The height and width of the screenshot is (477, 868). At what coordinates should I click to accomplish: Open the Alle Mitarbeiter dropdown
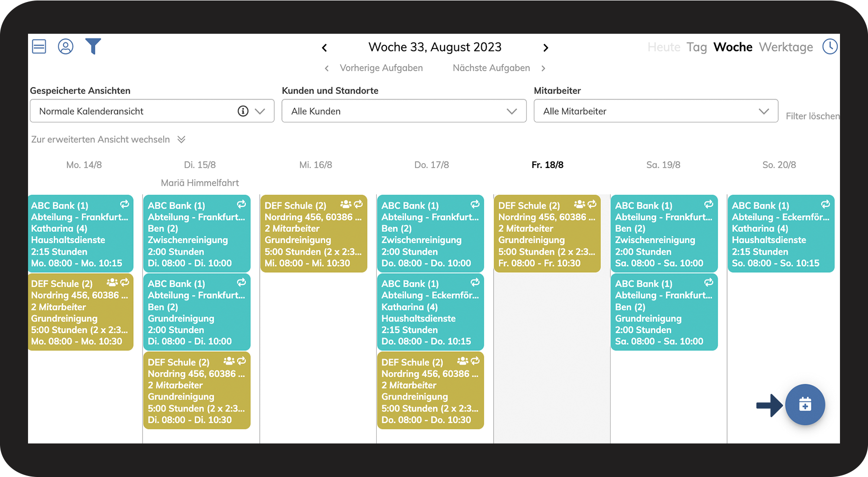pos(656,111)
